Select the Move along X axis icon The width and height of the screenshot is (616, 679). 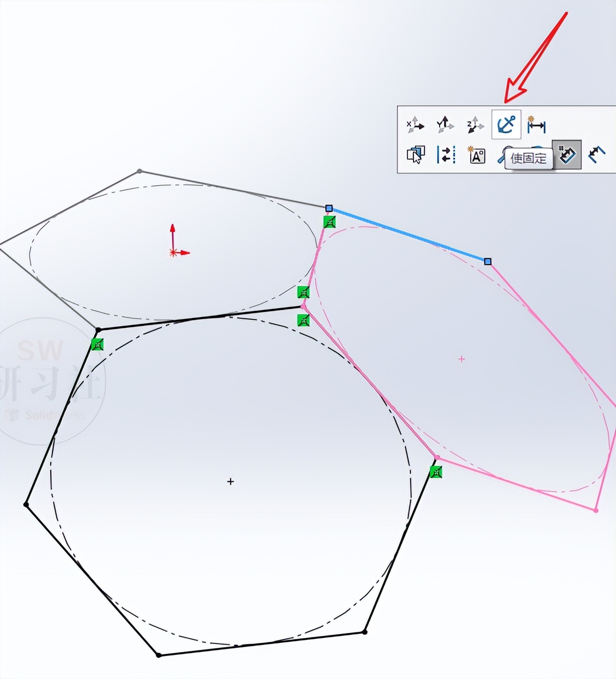[x=415, y=124]
